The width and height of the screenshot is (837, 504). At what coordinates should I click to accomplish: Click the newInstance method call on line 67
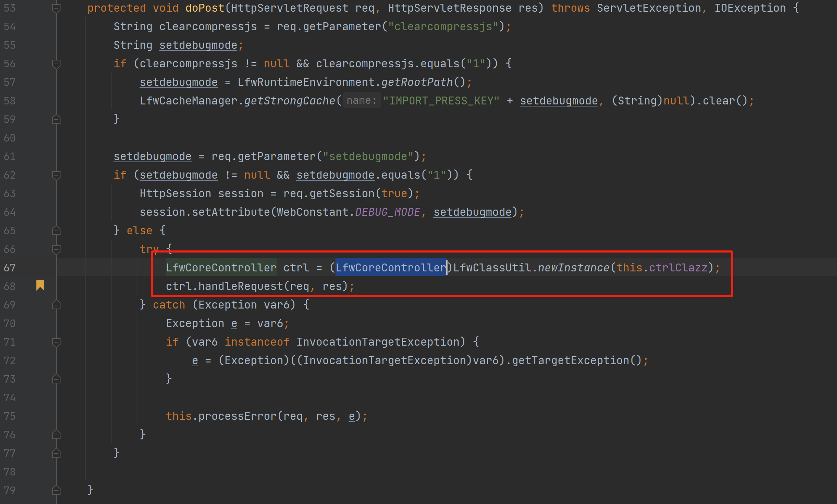tap(573, 268)
